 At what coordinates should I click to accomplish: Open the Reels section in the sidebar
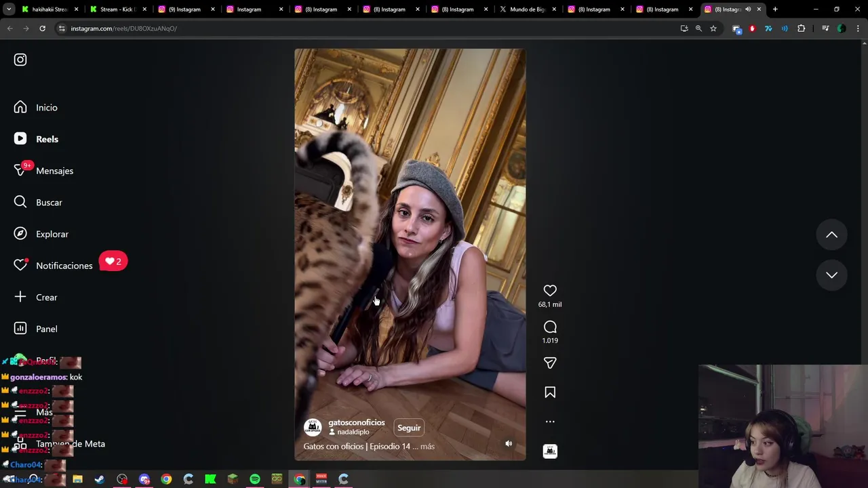coord(37,139)
